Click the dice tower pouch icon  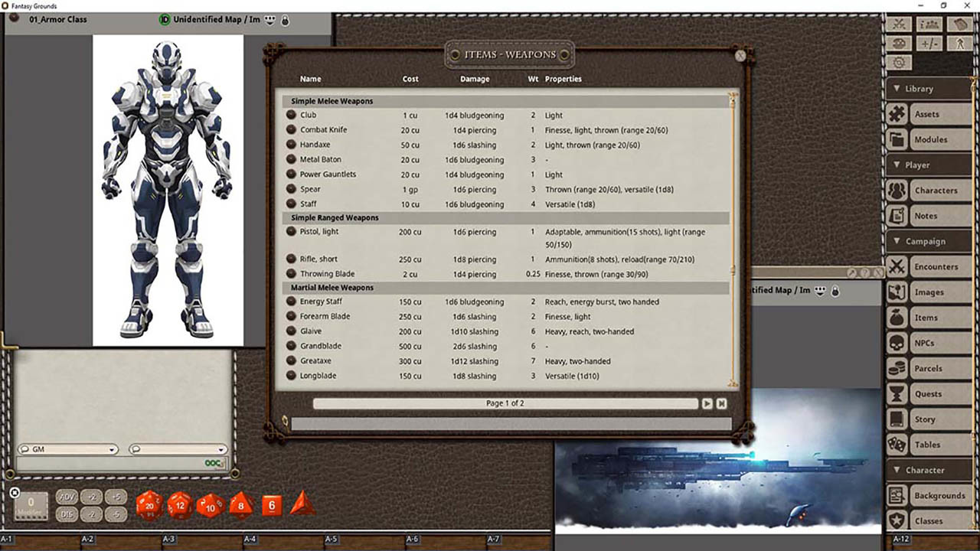click(899, 43)
